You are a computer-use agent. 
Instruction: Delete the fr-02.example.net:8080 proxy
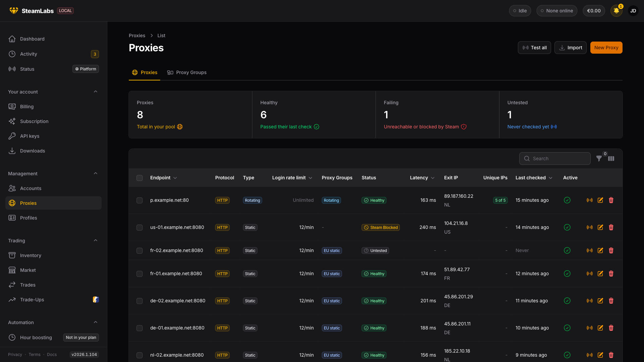611,250
